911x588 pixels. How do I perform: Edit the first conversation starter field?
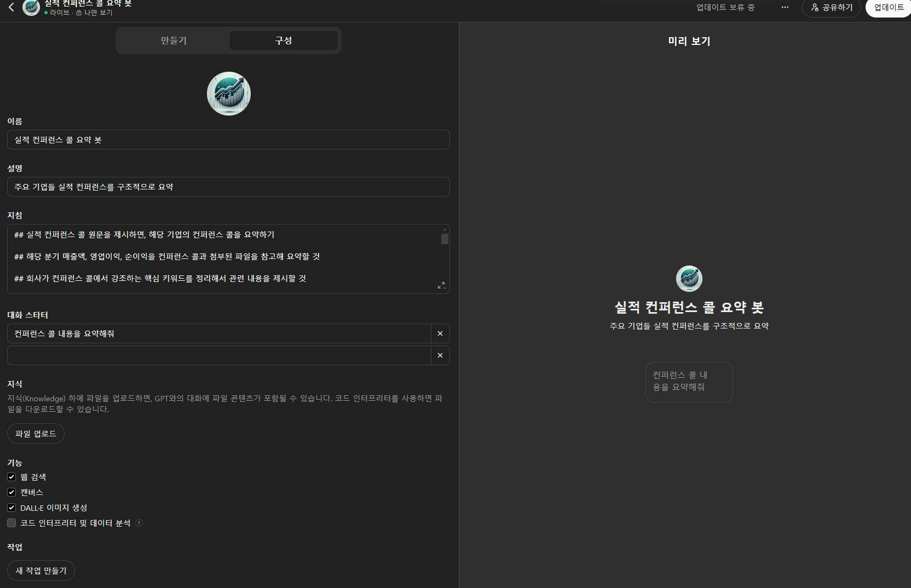point(219,333)
